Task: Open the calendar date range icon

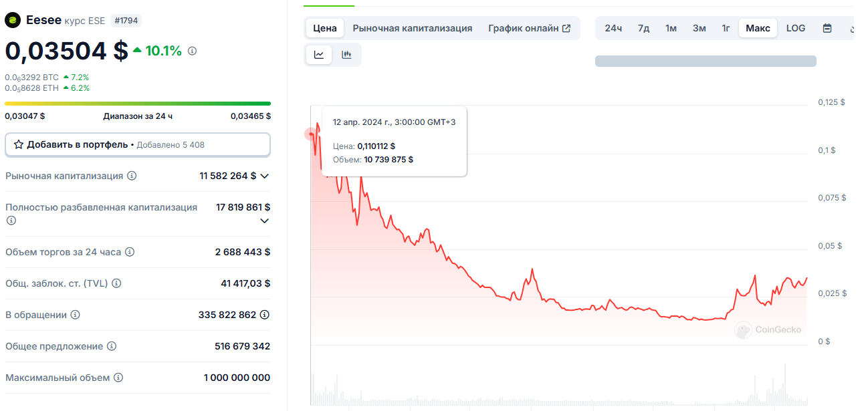Action: click(x=827, y=28)
